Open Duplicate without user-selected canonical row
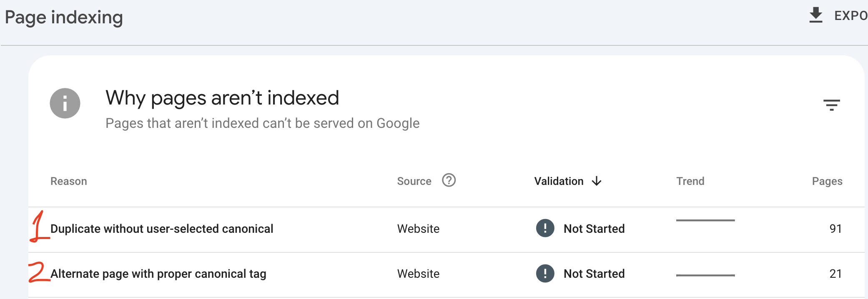This screenshot has width=868, height=299. (x=162, y=229)
